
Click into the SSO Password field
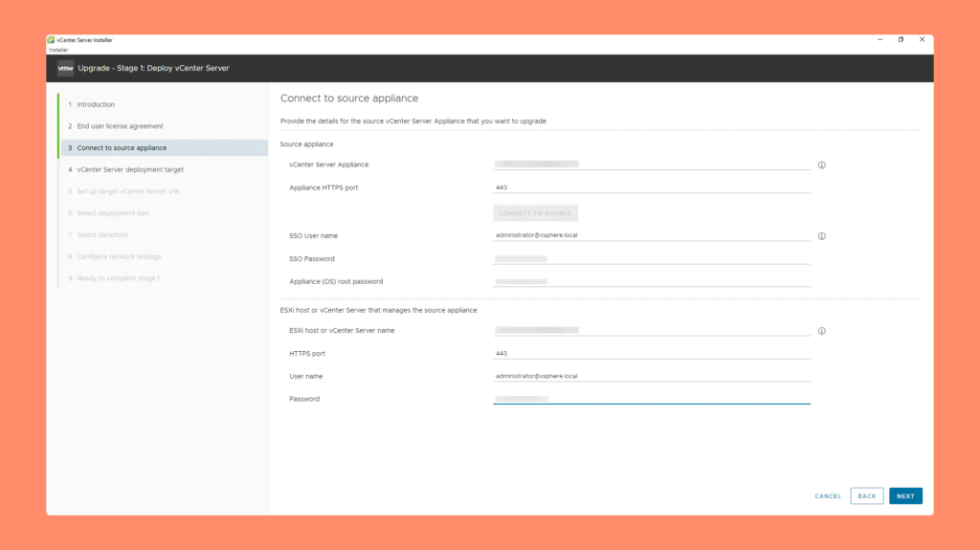coord(651,258)
